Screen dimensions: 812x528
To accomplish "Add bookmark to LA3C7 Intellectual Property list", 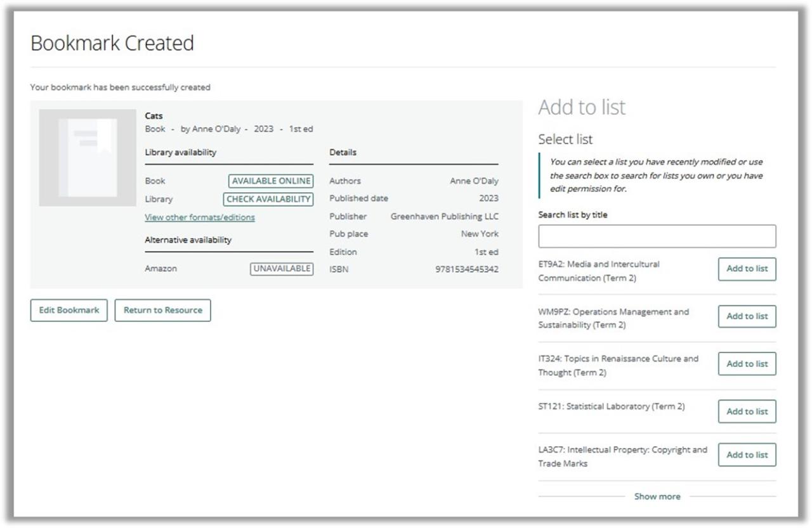I will [x=747, y=454].
